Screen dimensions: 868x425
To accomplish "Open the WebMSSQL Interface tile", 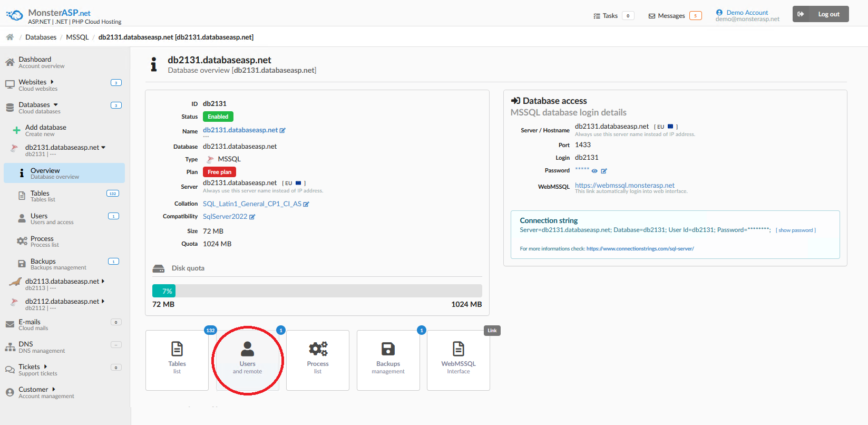I will pyautogui.click(x=459, y=360).
